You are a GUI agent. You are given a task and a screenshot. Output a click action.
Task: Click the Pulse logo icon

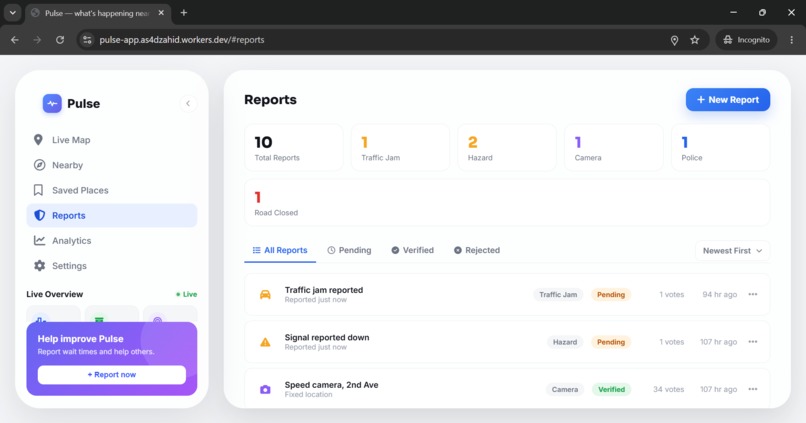point(52,103)
